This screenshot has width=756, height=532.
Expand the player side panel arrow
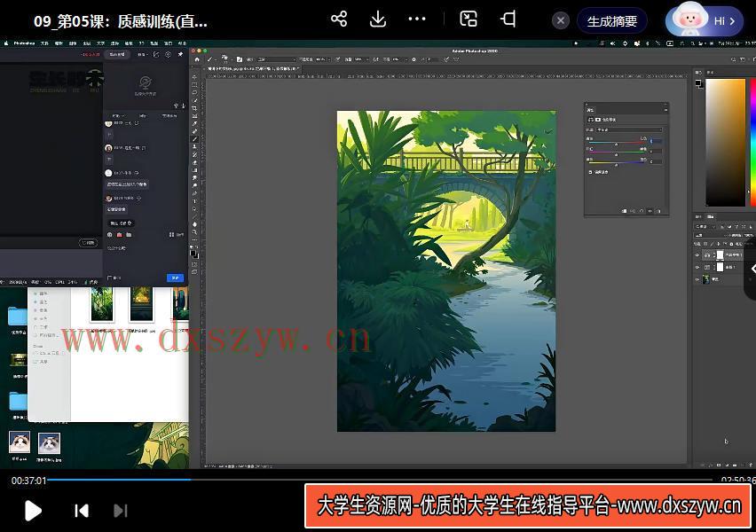coord(752,270)
